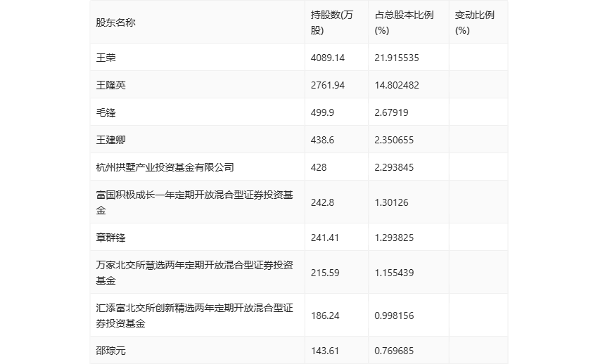Click shares value 4089.14
Image resolution: width=598 pixels, height=364 pixels.
(328, 58)
